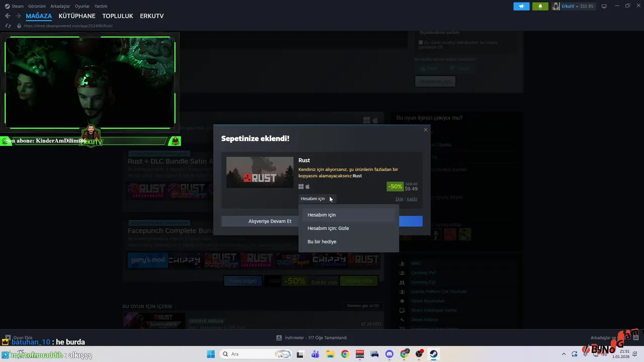Enter Big Picture mode via monitor icon
Image resolution: width=644 pixels, height=362 pixels.
click(604, 6)
